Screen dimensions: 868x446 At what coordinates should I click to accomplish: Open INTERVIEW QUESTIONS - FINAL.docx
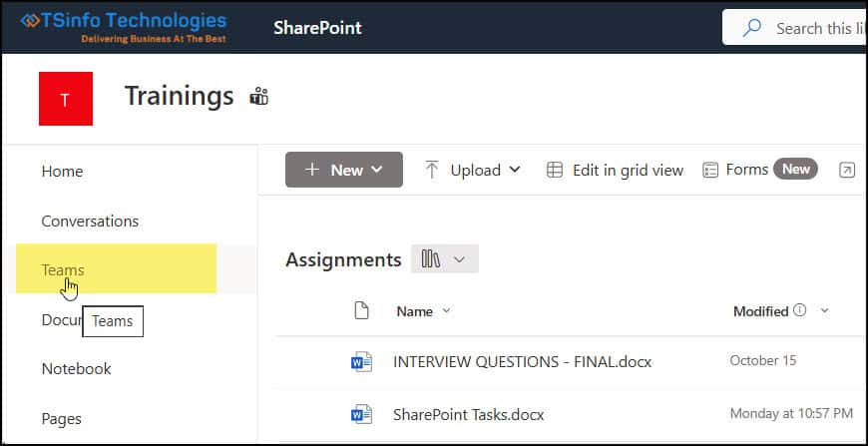pyautogui.click(x=522, y=362)
